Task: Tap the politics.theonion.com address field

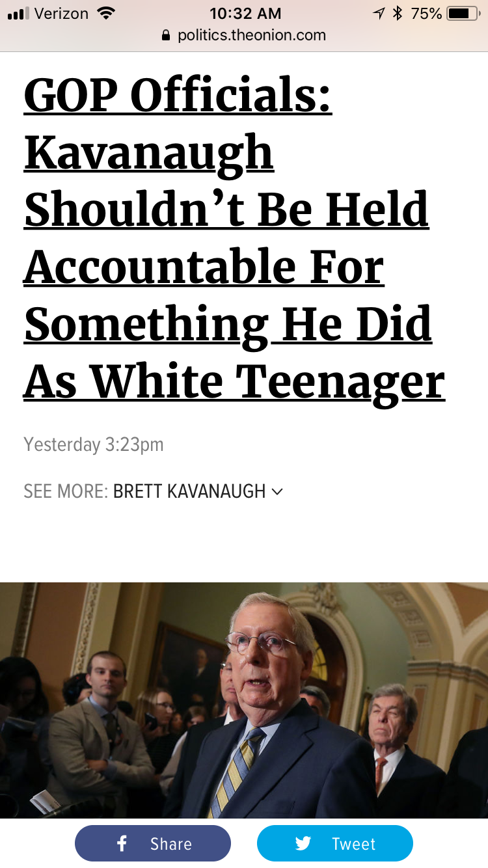Action: (251, 35)
